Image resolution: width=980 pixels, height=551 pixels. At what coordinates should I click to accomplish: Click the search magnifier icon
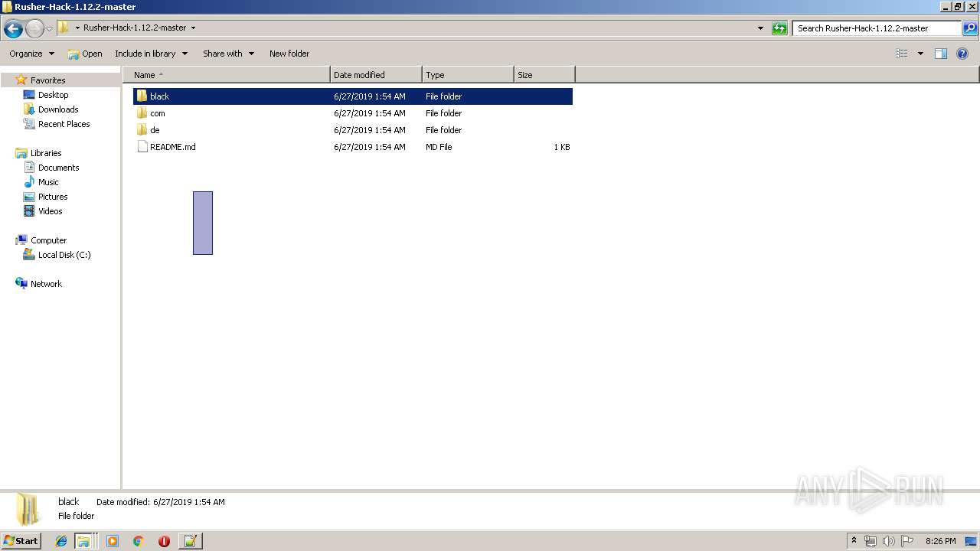(x=969, y=28)
